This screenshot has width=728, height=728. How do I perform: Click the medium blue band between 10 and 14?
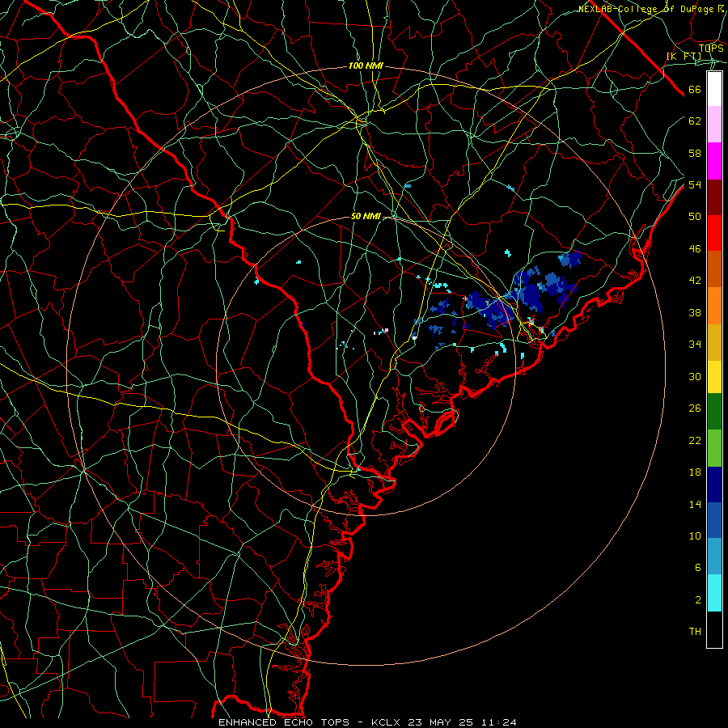[x=714, y=520]
